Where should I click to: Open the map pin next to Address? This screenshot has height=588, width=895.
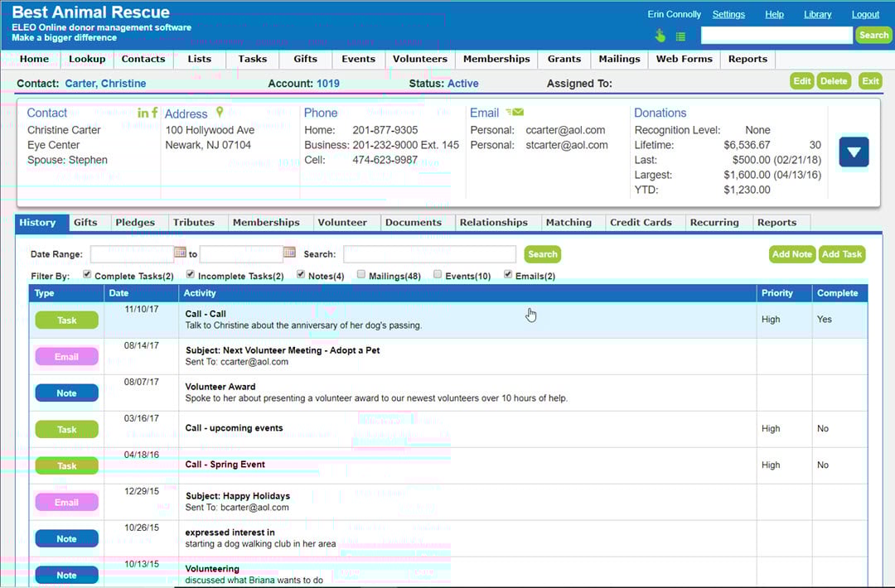(x=220, y=113)
